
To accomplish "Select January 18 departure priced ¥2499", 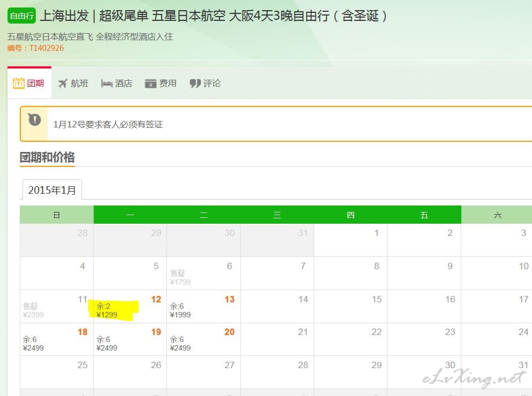I will pos(57,339).
